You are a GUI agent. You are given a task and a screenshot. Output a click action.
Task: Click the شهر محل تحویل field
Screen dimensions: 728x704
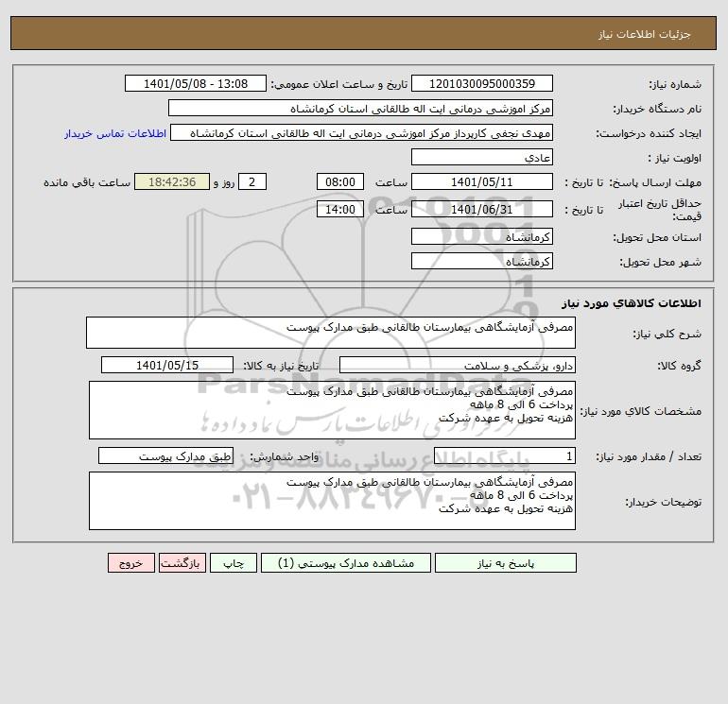(482, 261)
